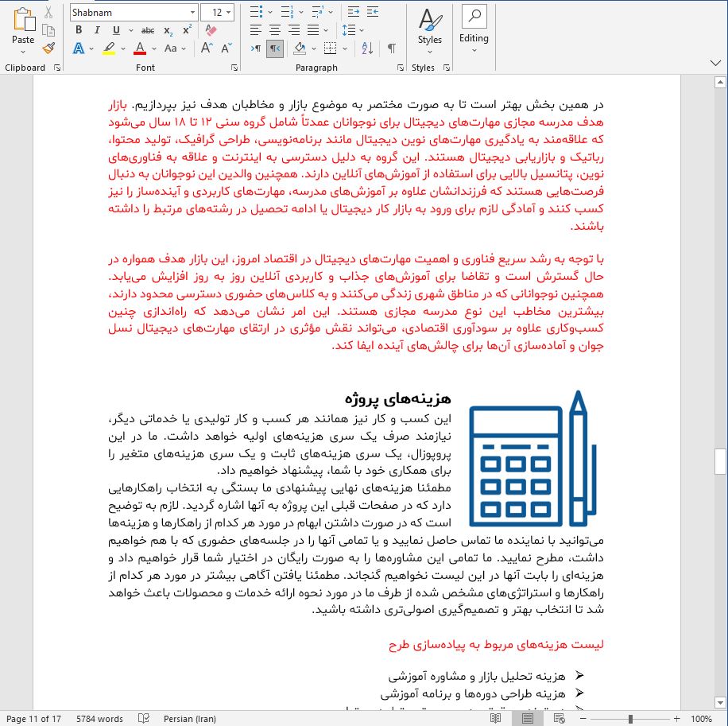
Task: Click the Clear All Formatting eraser icon
Action: (x=211, y=30)
